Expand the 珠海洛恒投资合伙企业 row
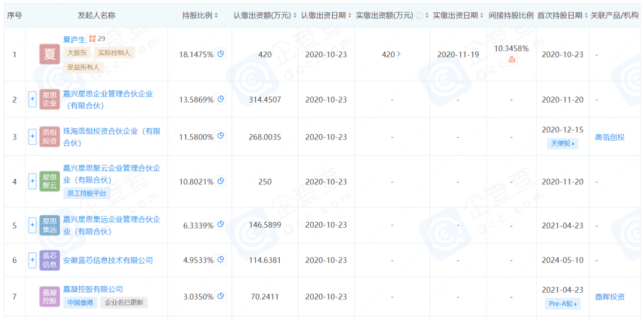This screenshot has height=319, width=644. (x=32, y=137)
